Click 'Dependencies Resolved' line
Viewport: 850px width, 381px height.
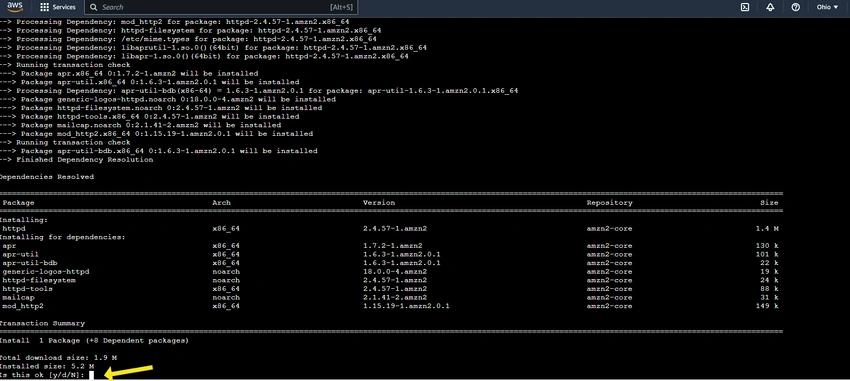tap(47, 177)
